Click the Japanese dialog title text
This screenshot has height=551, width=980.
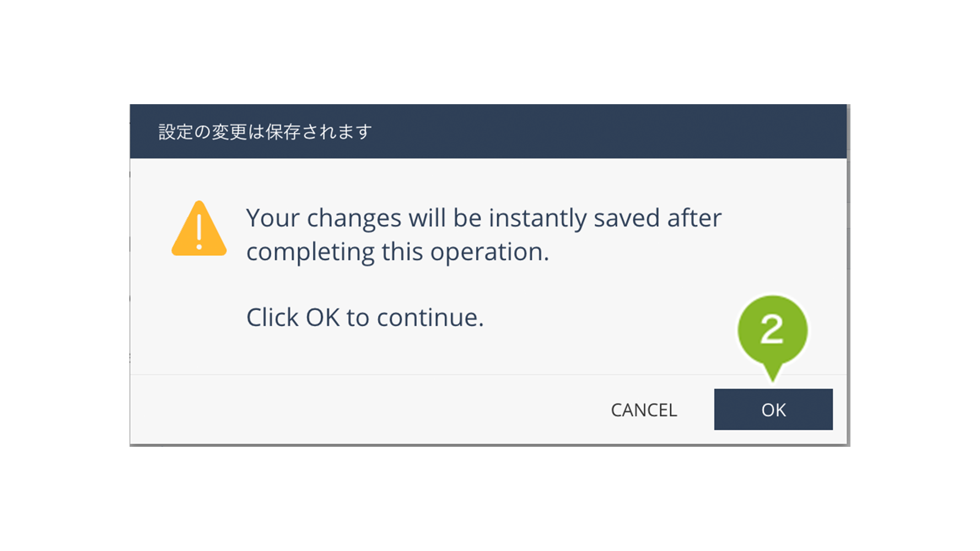(x=265, y=132)
